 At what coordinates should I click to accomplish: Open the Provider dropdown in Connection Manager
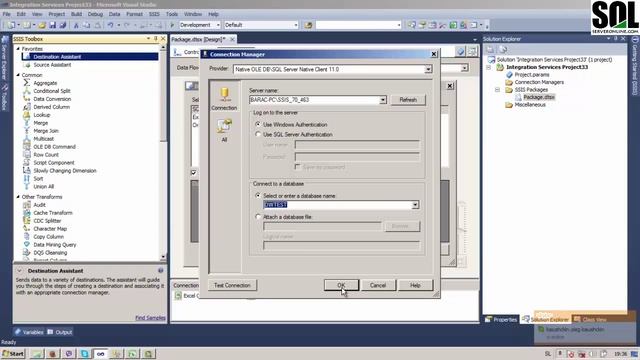click(428, 69)
